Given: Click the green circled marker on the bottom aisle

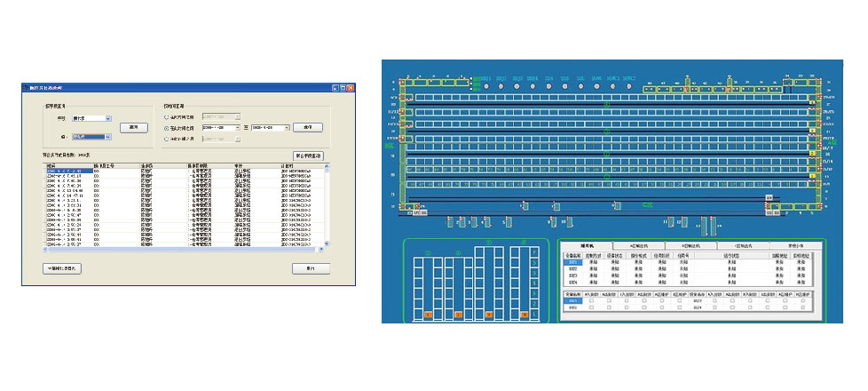Looking at the screenshot, I should [x=607, y=176].
